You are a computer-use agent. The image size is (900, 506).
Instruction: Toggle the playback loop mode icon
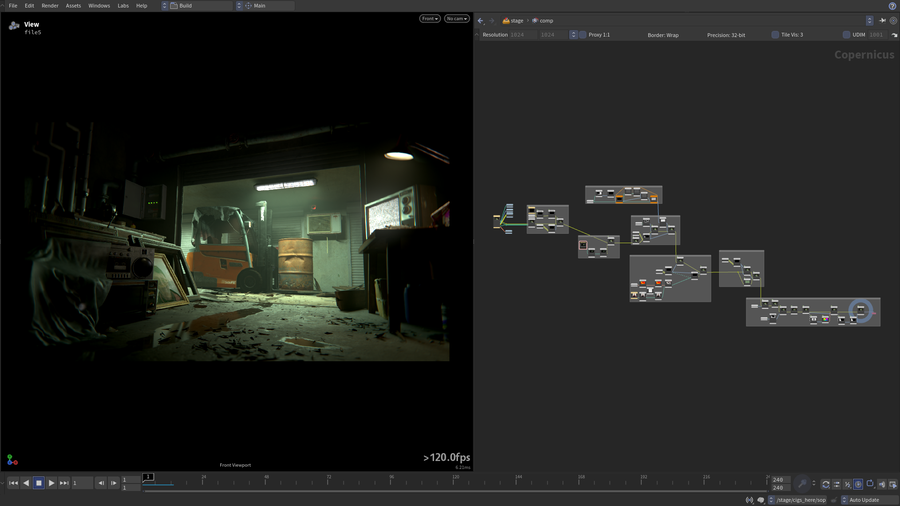825,484
